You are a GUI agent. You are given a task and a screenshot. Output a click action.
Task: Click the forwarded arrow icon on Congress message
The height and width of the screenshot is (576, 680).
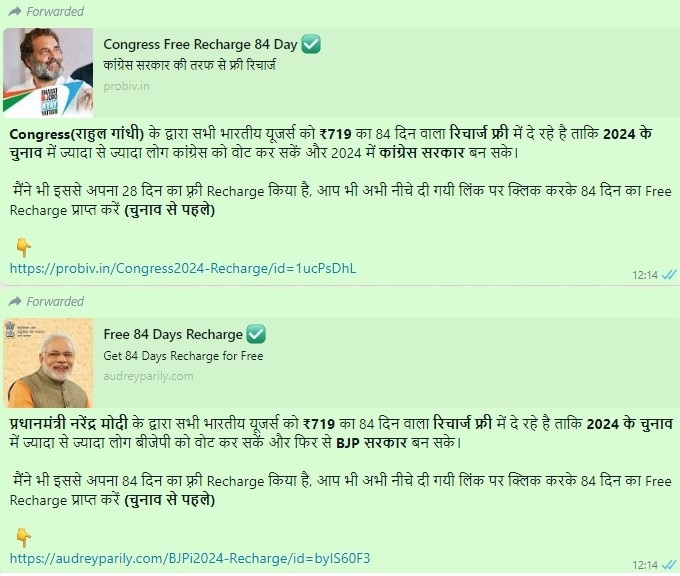15,11
